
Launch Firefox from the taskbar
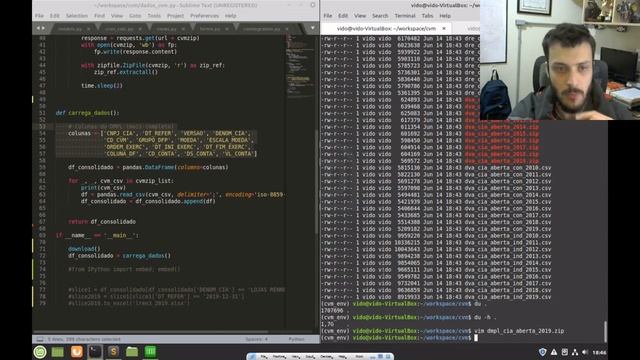pyautogui.click(x=76, y=352)
